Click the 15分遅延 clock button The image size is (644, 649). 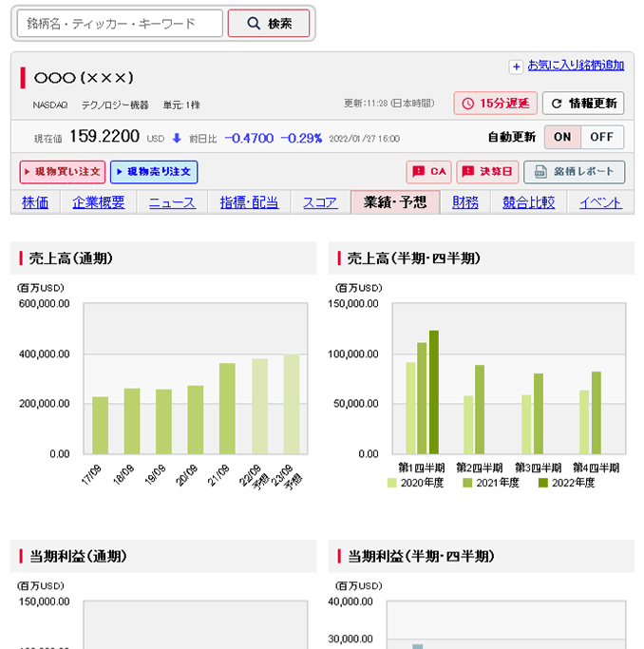495,104
